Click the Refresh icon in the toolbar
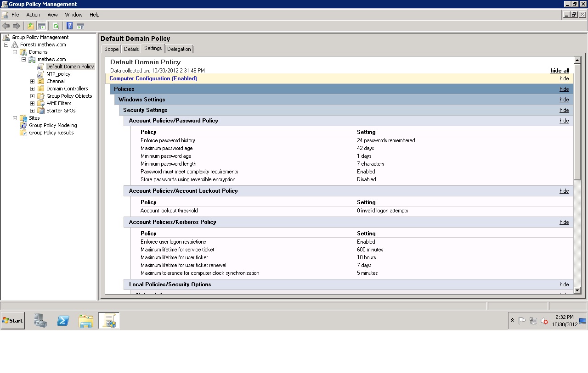Screen dimensions: 588x373 (56, 26)
